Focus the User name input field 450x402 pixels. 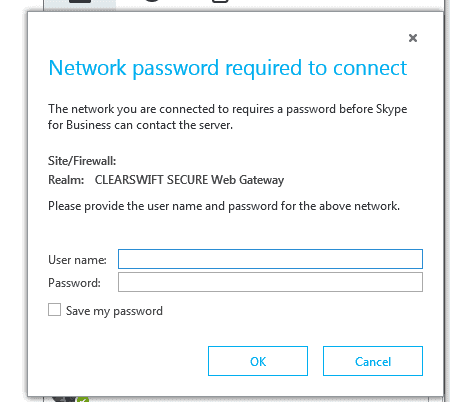(270, 259)
